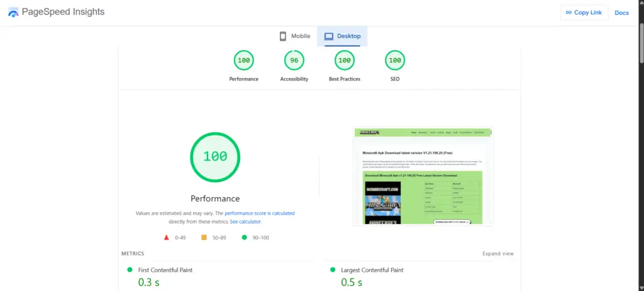The image size is (644, 291).
Task: Expand view of the metrics section
Action: (x=497, y=254)
